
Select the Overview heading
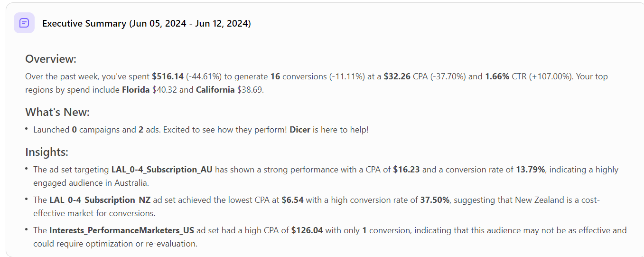click(51, 59)
